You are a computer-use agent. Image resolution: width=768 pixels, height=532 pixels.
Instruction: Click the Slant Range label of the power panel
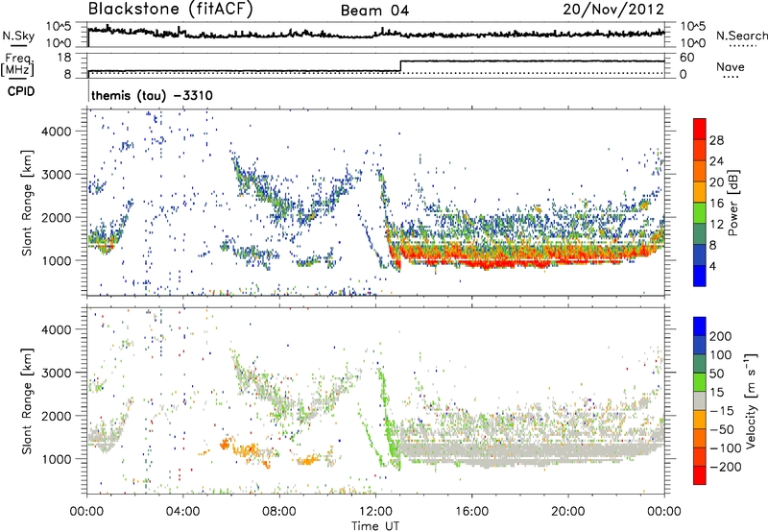pos(28,203)
